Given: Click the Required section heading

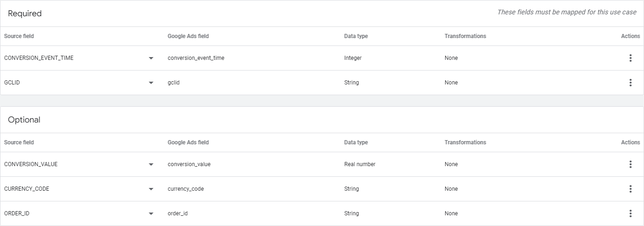Looking at the screenshot, I should 25,13.
